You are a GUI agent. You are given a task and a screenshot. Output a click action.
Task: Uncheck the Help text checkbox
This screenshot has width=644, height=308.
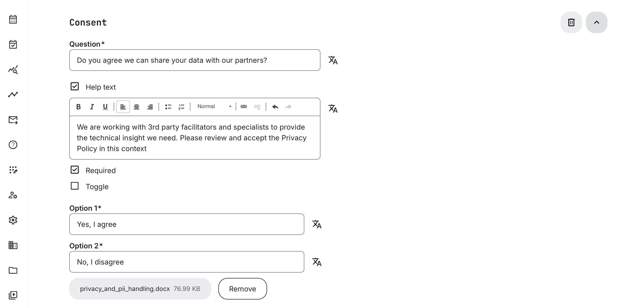click(x=74, y=87)
